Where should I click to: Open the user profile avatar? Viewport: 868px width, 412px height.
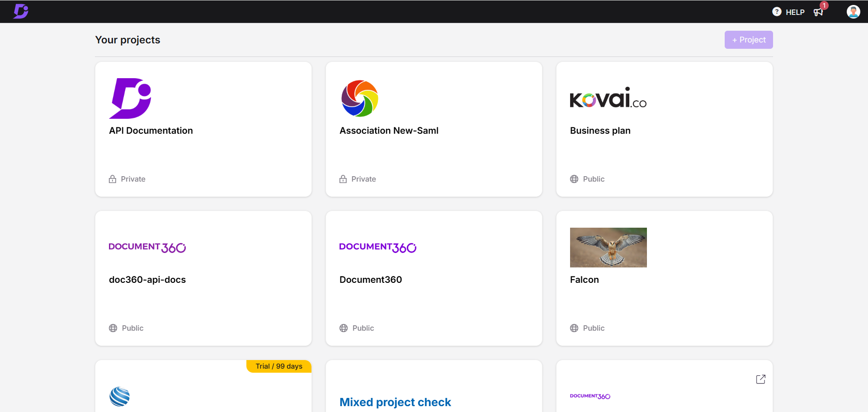(x=853, y=12)
